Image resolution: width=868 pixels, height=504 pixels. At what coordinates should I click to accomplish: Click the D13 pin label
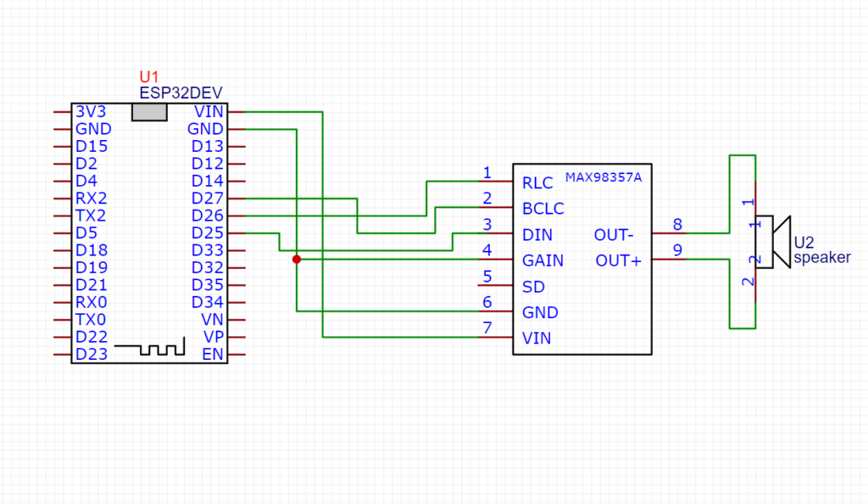tap(207, 146)
